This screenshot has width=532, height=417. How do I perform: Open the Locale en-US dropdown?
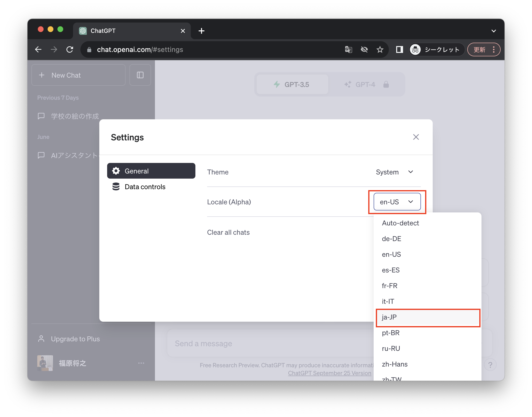pos(397,202)
